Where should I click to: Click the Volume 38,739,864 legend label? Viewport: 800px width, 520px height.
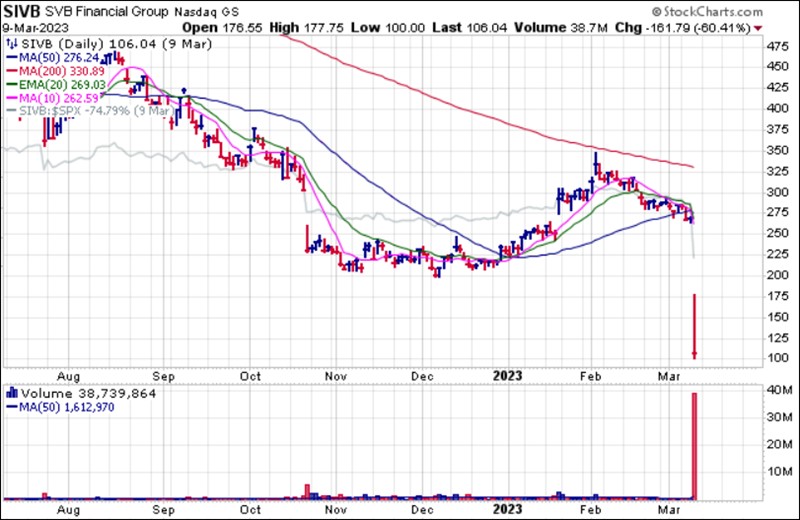tap(88, 393)
